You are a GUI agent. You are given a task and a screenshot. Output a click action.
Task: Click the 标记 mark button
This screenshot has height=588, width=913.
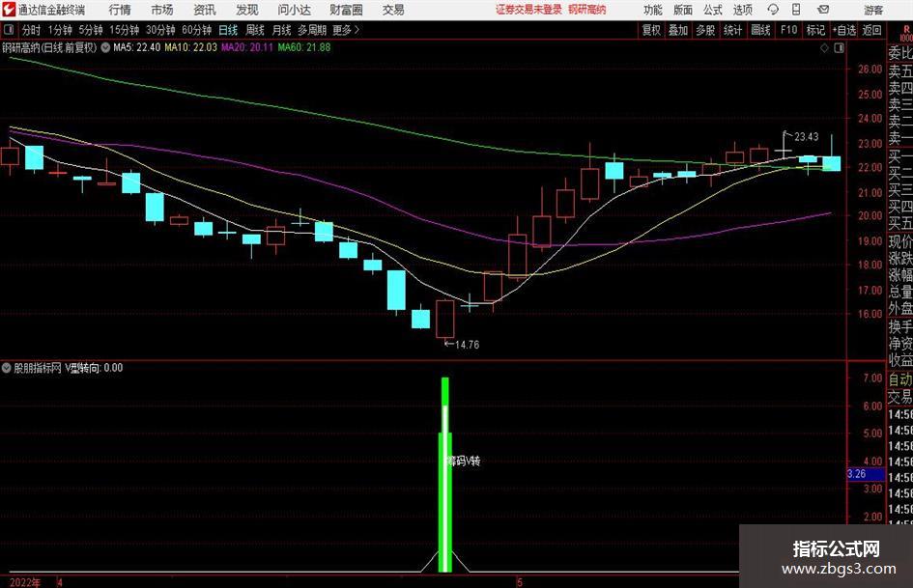pos(815,30)
